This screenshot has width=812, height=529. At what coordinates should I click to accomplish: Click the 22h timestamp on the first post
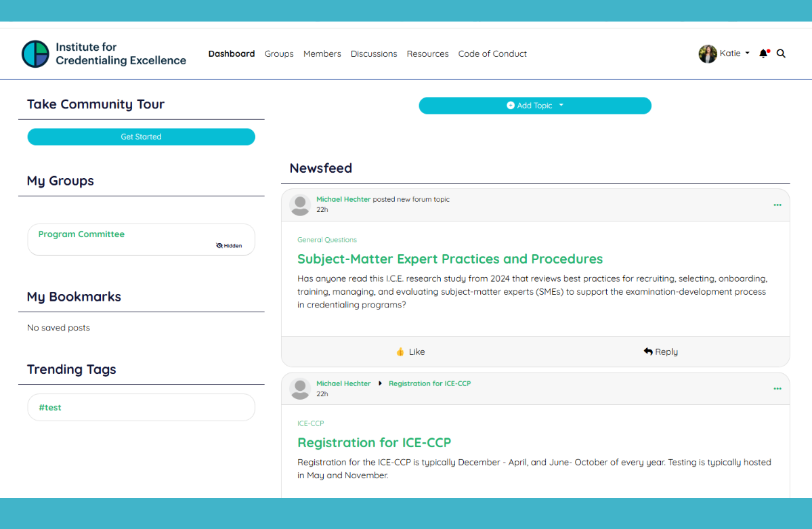(322, 210)
